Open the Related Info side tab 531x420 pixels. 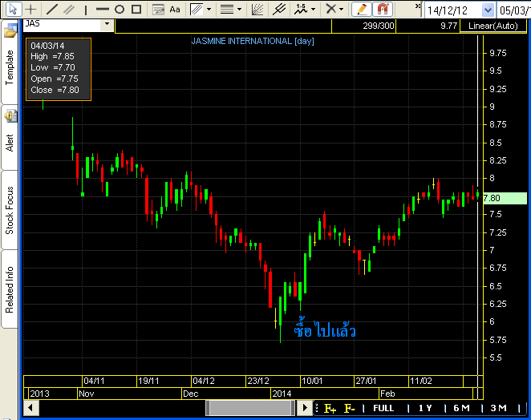(10, 289)
